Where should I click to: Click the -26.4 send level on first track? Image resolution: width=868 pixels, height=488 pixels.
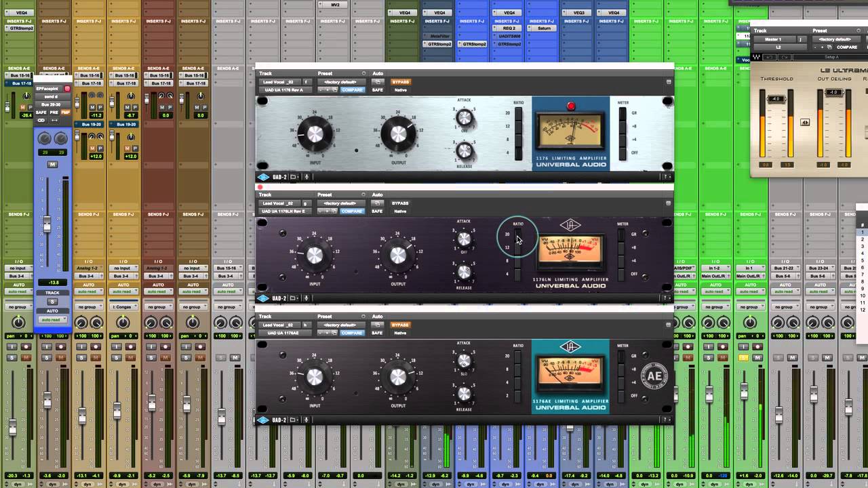27,115
